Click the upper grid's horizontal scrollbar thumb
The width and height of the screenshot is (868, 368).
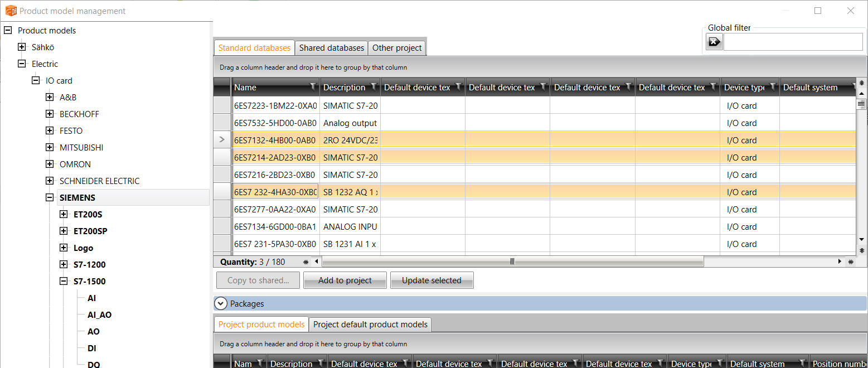click(512, 262)
